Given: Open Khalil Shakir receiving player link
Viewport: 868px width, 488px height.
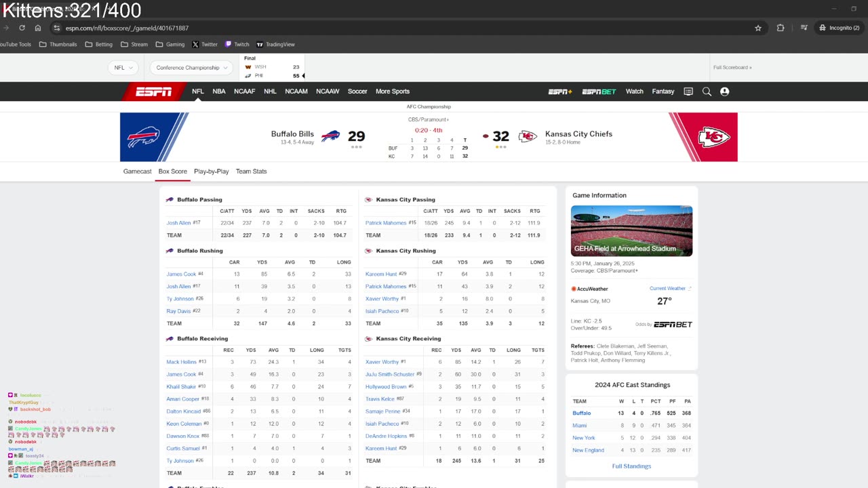Looking at the screenshot, I should tap(181, 387).
